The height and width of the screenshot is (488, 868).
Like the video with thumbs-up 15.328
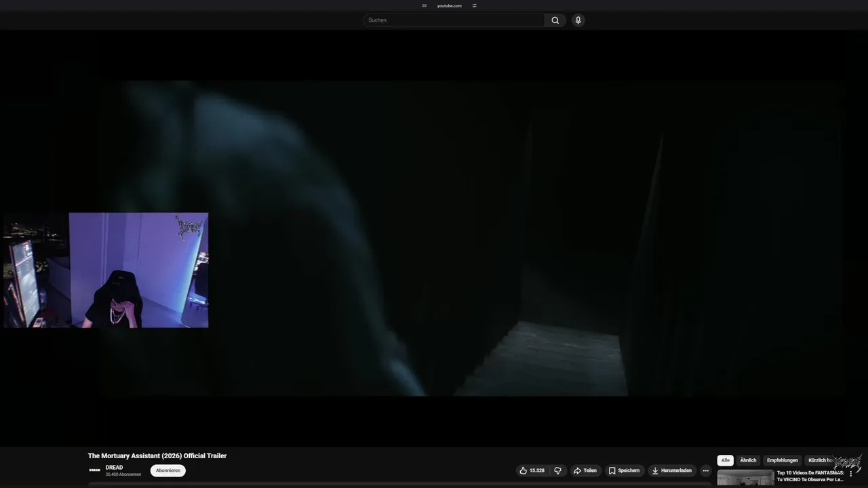pos(532,470)
